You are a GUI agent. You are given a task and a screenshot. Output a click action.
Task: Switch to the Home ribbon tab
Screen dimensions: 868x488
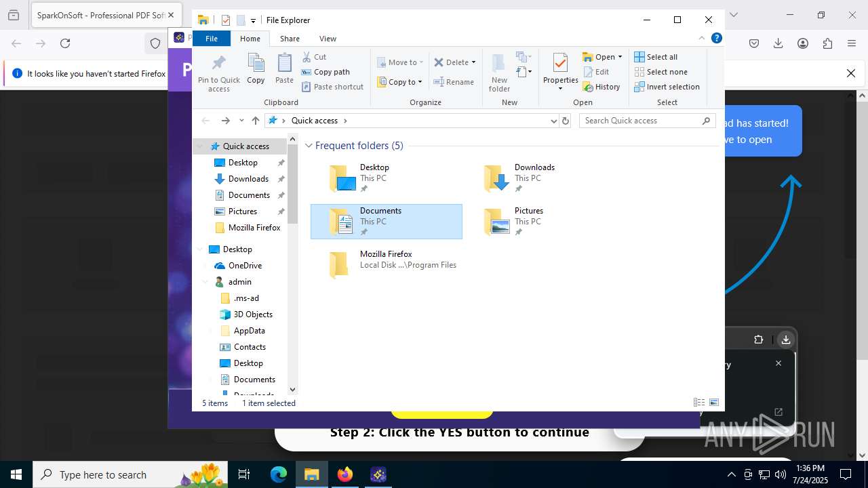pos(250,39)
